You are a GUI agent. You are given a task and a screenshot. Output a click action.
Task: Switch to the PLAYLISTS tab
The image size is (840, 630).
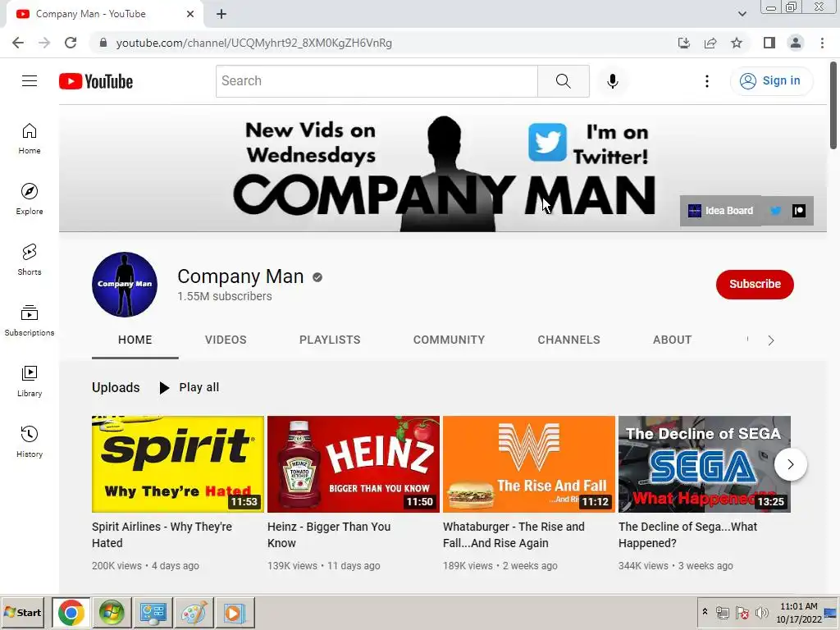click(x=330, y=340)
